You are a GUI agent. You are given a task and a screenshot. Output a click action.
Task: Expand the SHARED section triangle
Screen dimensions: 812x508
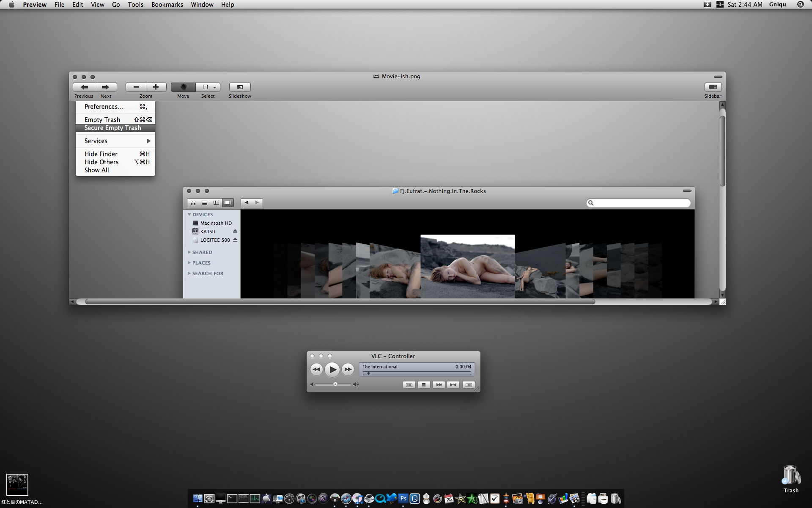189,252
